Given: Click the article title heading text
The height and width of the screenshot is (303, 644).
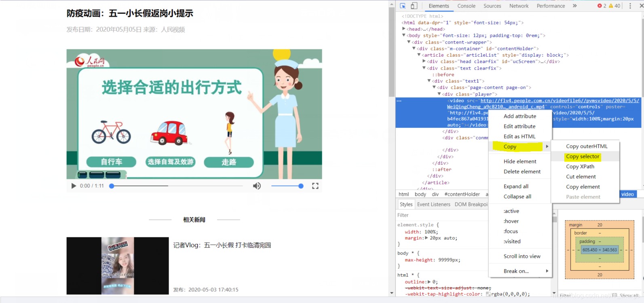Looking at the screenshot, I should click(x=130, y=13).
